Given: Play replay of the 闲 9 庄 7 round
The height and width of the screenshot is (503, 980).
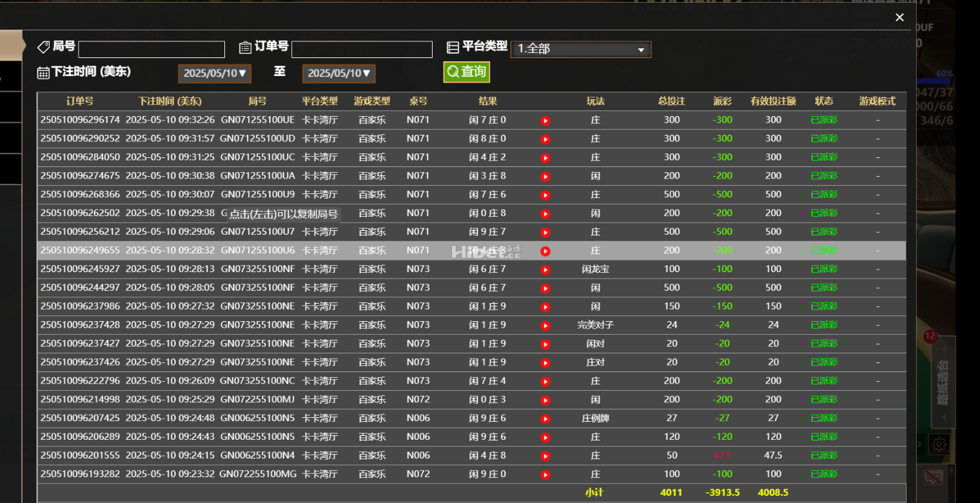Looking at the screenshot, I should click(545, 232).
